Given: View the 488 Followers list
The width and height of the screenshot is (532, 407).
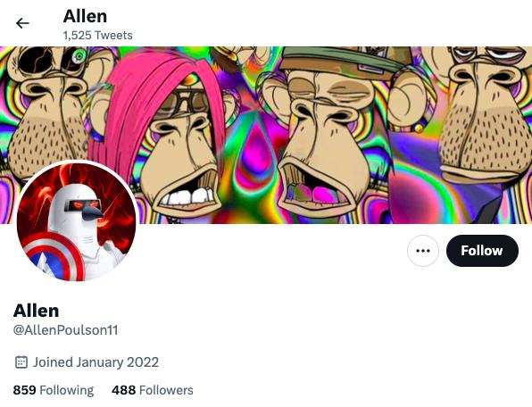Looking at the screenshot, I should pyautogui.click(x=153, y=390).
